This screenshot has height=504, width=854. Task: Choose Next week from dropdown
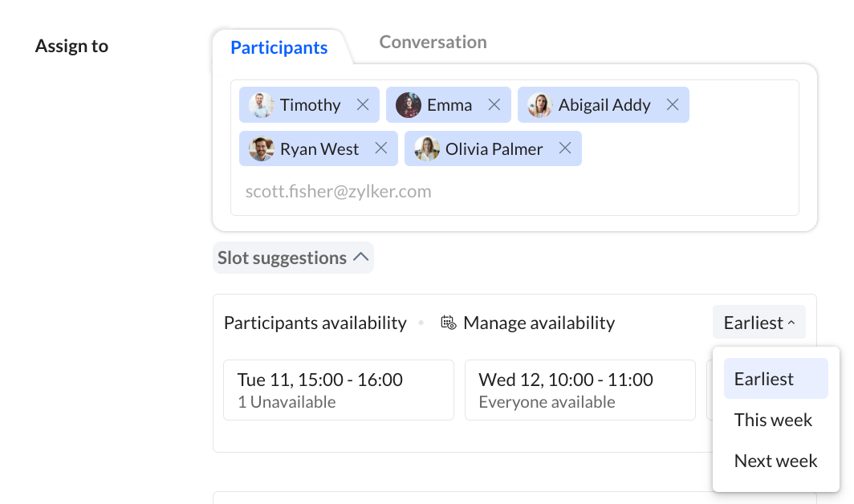point(775,461)
